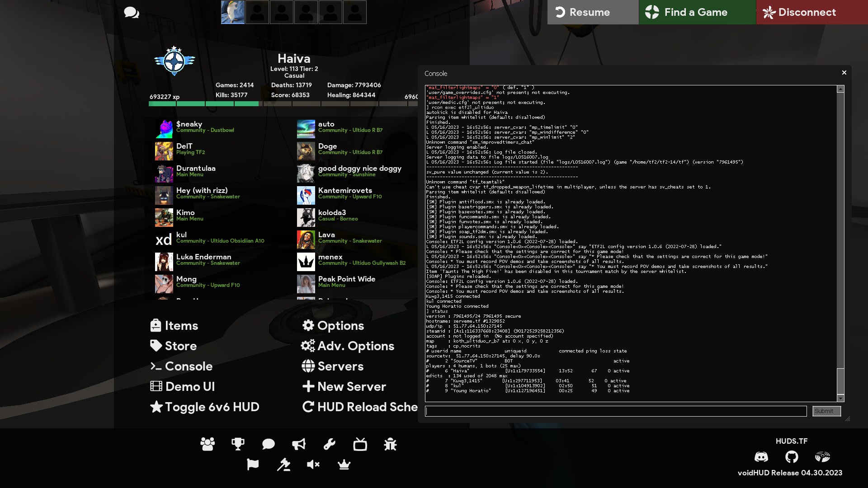The width and height of the screenshot is (868, 488).
Task: Click HUD Reload Scheme entry
Action: (360, 407)
